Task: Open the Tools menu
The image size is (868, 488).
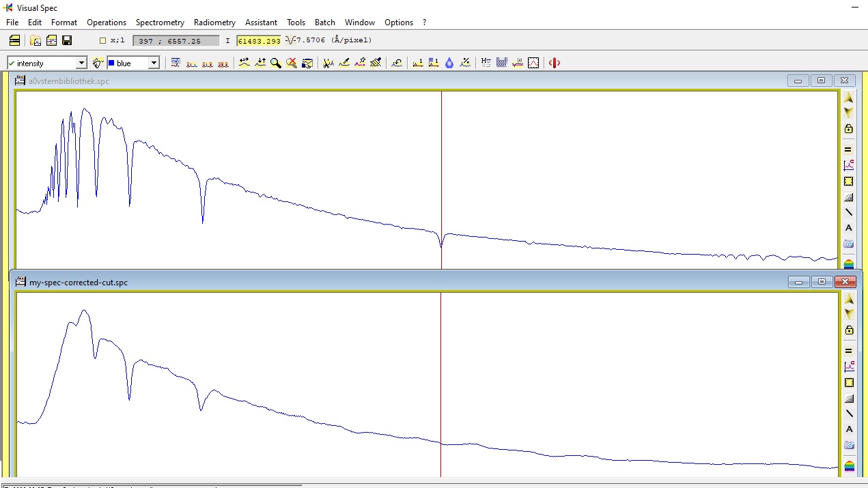Action: [296, 23]
